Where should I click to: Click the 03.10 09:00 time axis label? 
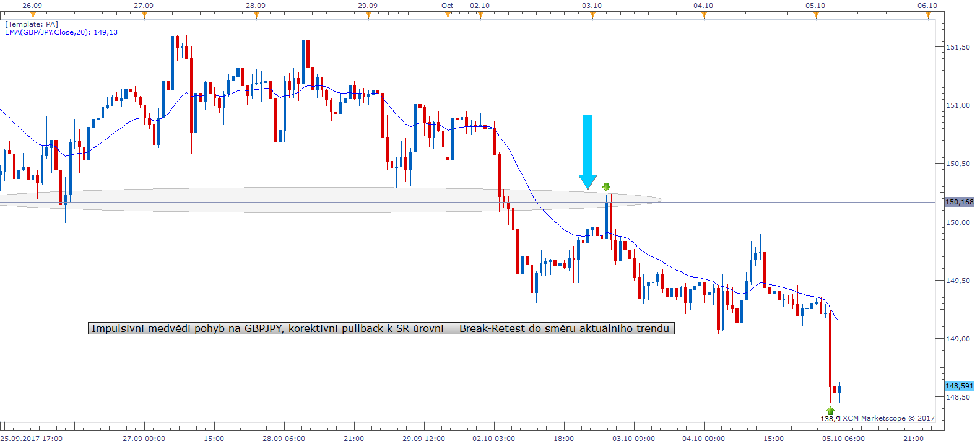pyautogui.click(x=633, y=439)
